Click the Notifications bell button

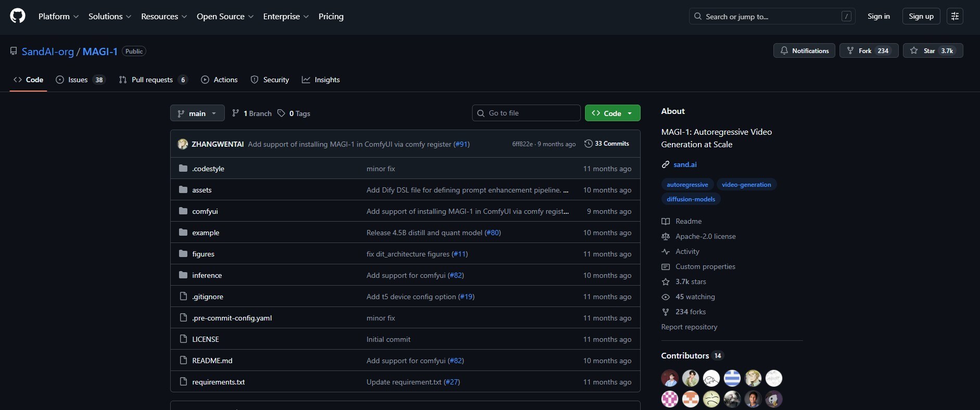804,50
